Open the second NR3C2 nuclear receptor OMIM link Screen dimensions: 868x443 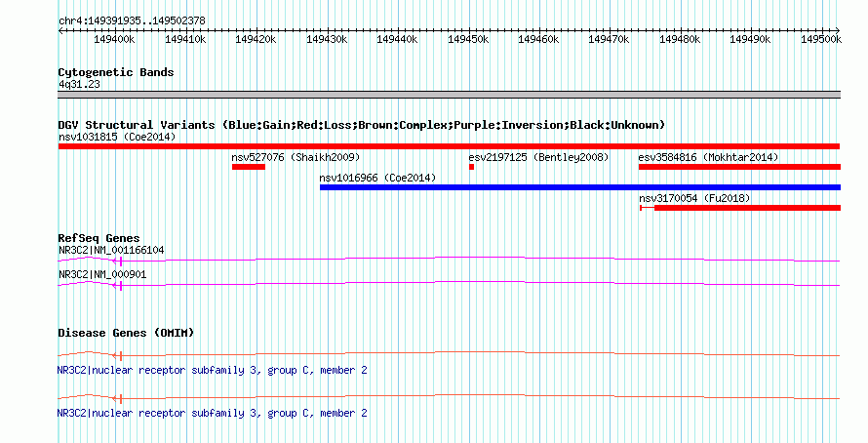click(x=213, y=413)
